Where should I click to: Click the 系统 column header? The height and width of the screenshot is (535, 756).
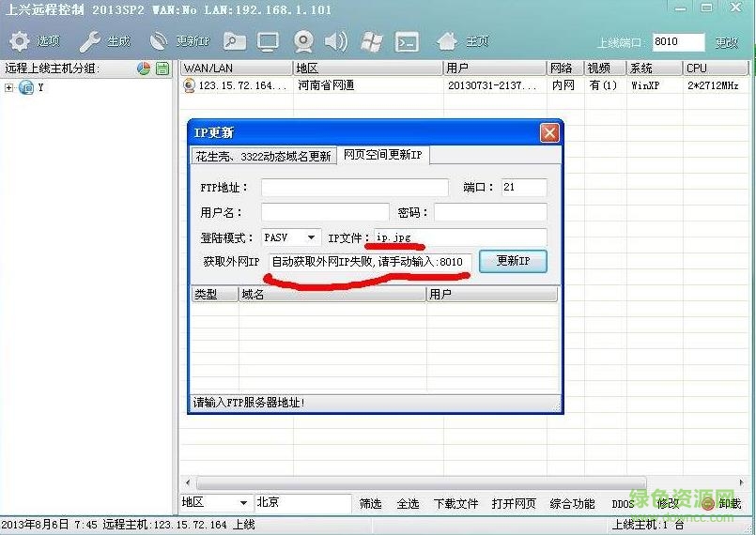(x=655, y=68)
